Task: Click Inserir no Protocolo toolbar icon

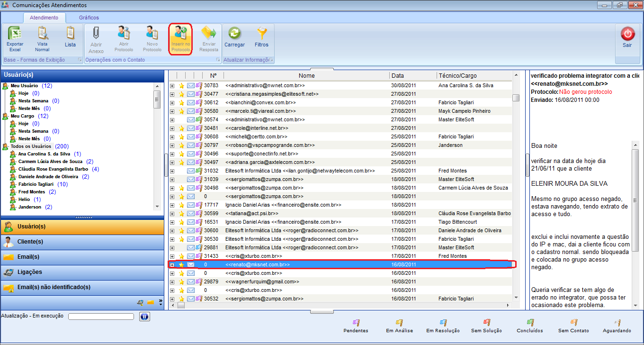Action: [x=180, y=34]
